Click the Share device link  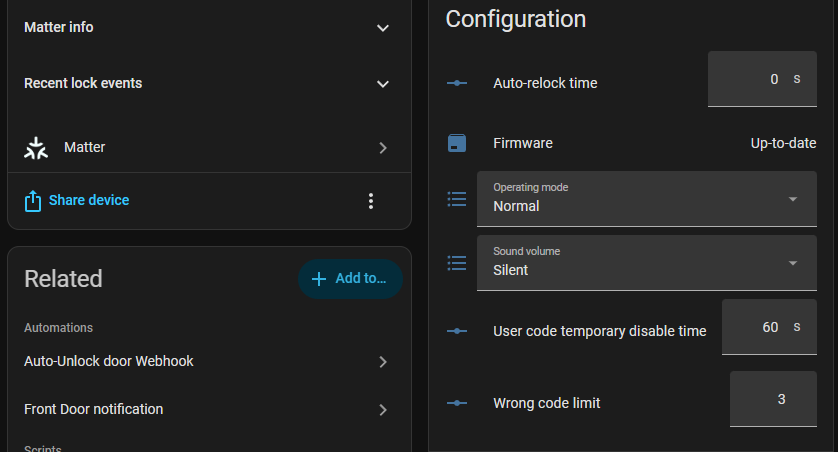click(x=89, y=200)
